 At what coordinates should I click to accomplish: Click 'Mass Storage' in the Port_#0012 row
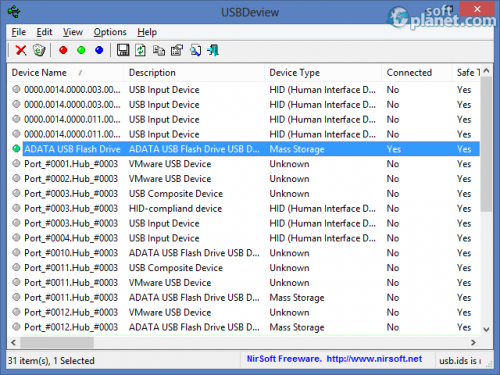[x=297, y=327]
